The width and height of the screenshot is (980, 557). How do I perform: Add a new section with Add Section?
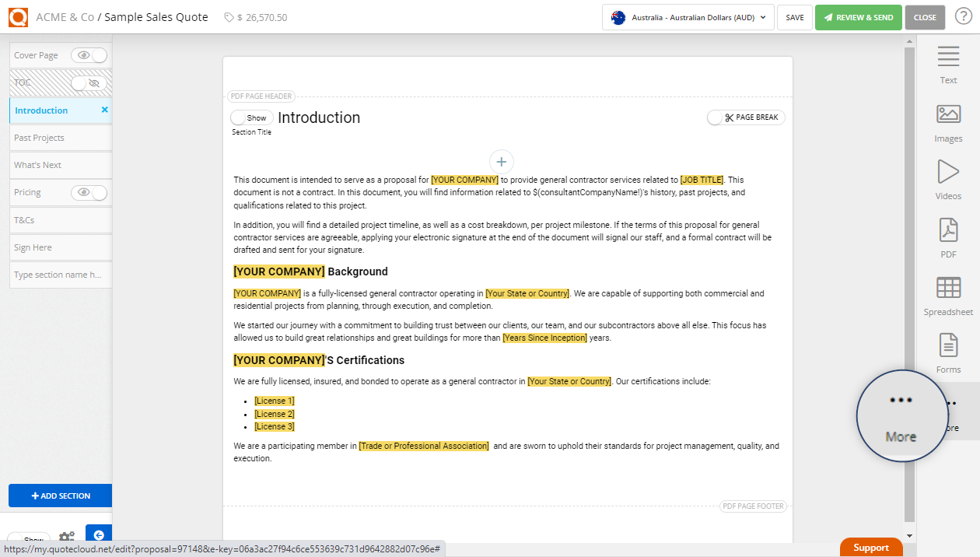(60, 495)
